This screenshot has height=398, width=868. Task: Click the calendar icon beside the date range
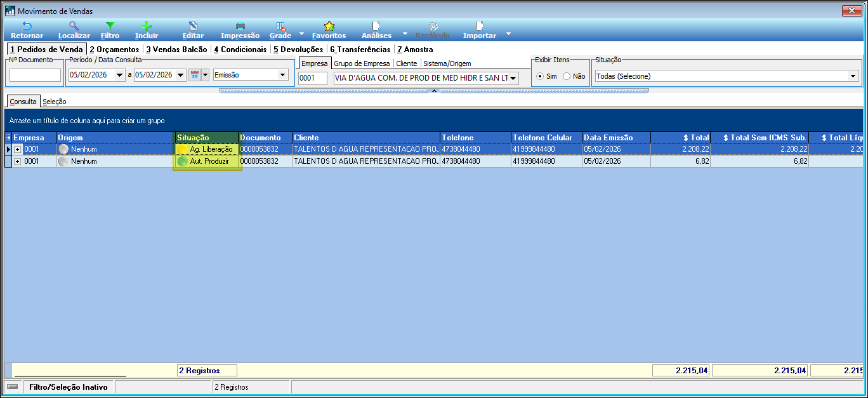195,75
